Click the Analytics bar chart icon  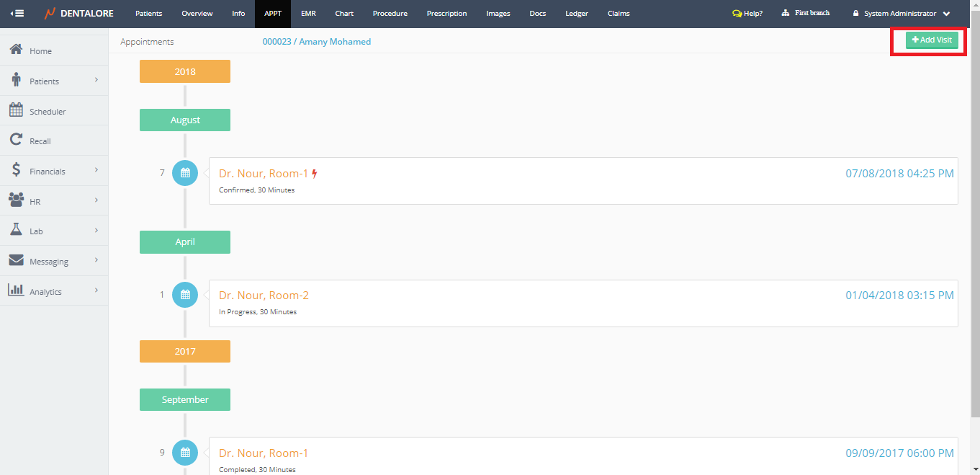(16, 290)
